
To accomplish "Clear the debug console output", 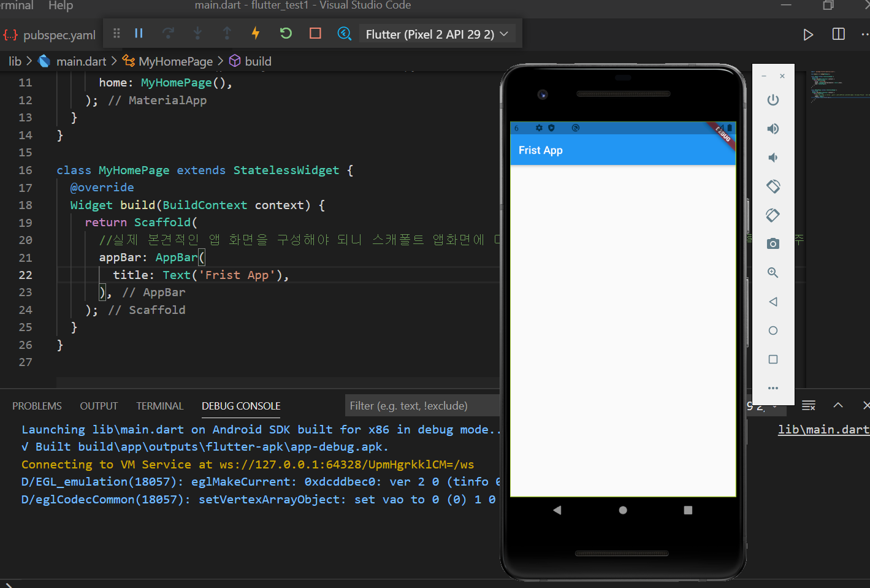I will coord(809,405).
